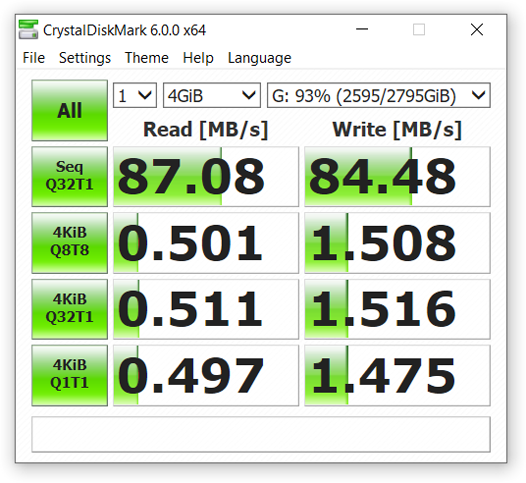Click the Seq write result 84.48
This screenshot has height=483, width=526.
(397, 176)
